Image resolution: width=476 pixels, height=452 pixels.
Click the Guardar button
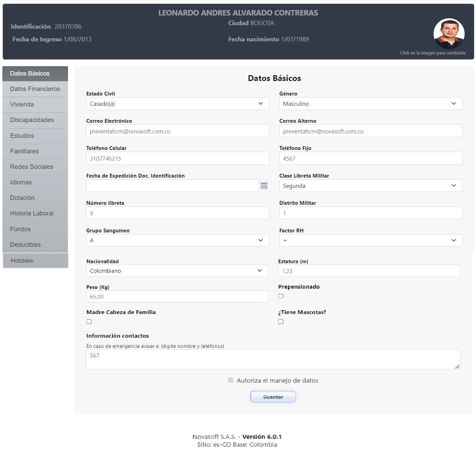[x=273, y=397]
